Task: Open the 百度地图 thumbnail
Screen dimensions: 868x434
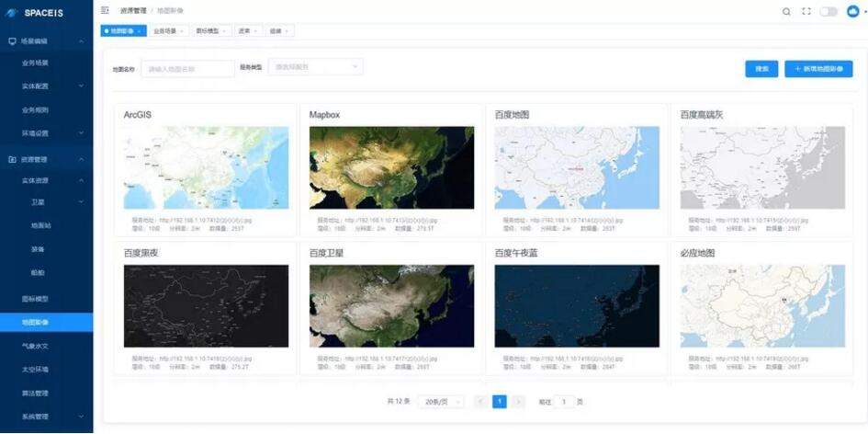Action: tap(577, 167)
